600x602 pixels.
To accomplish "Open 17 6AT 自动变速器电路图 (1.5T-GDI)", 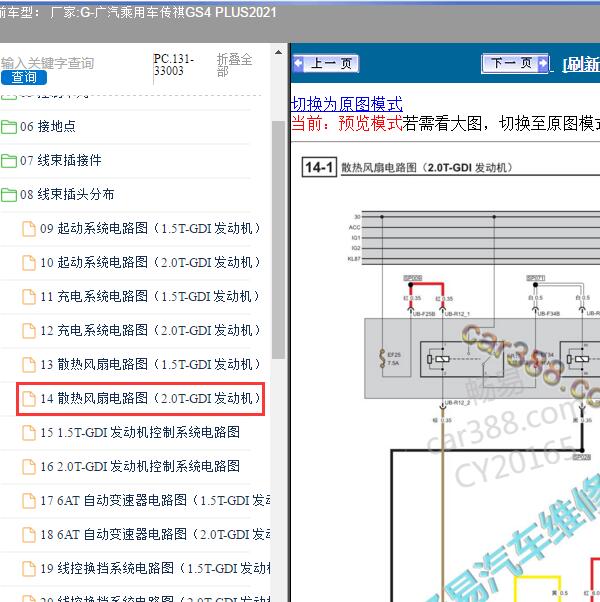I will tap(155, 500).
